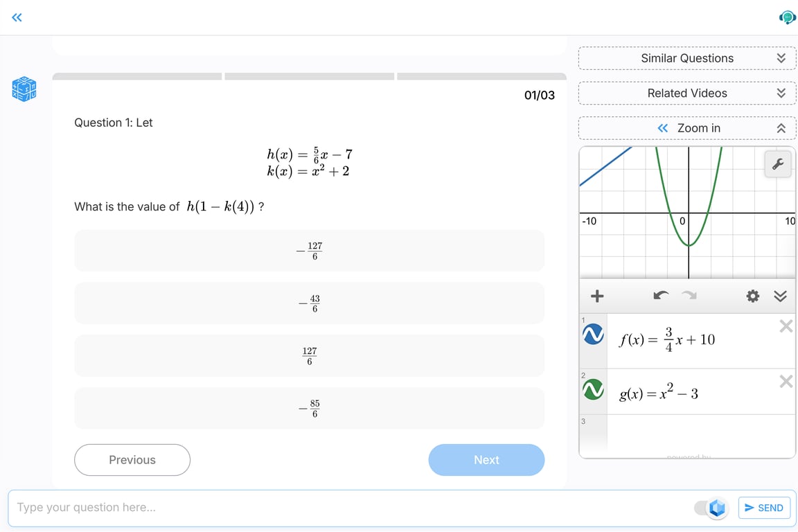Screen dimensions: 798x532
Task: Collapse the expression list double-chevron
Action: pos(780,296)
